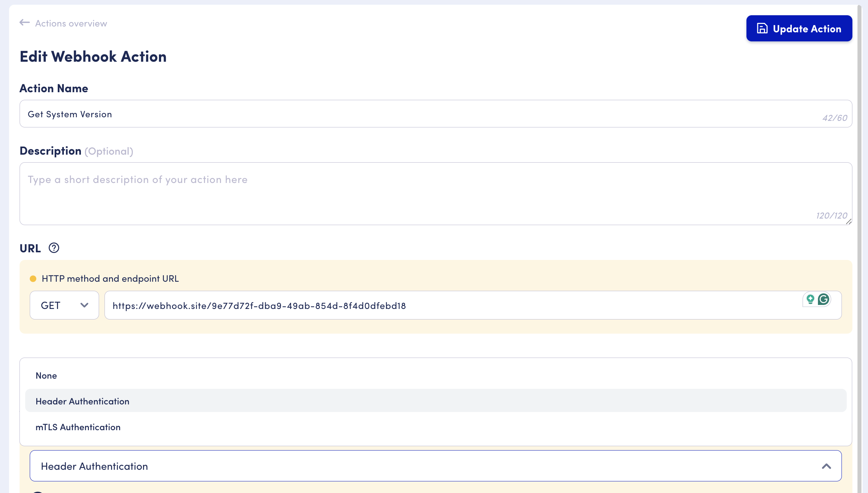Click the Description resize handle
Viewport: 868px width, 493px height.
(x=848, y=222)
